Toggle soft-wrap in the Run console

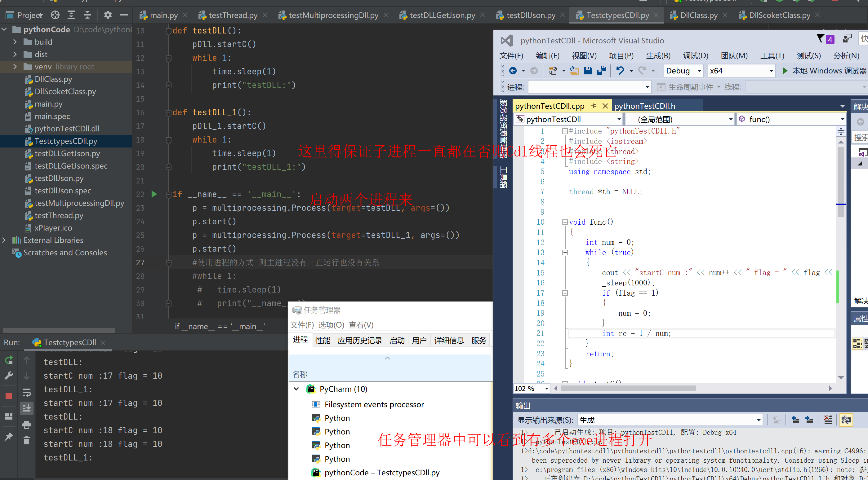pos(27,393)
